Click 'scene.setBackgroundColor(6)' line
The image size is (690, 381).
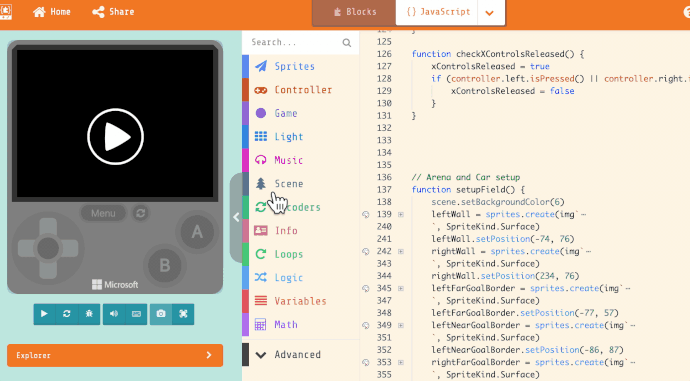click(x=498, y=202)
